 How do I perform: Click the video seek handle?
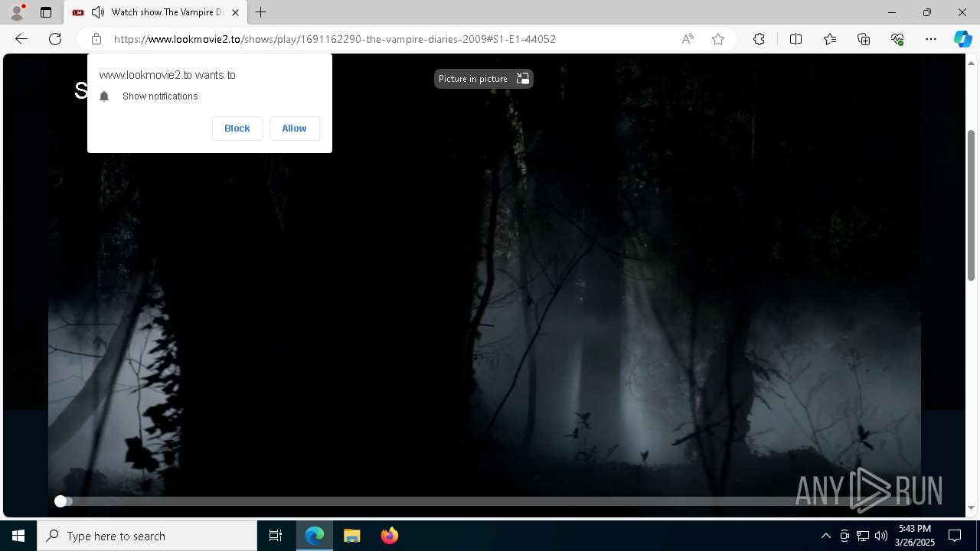[x=60, y=501]
